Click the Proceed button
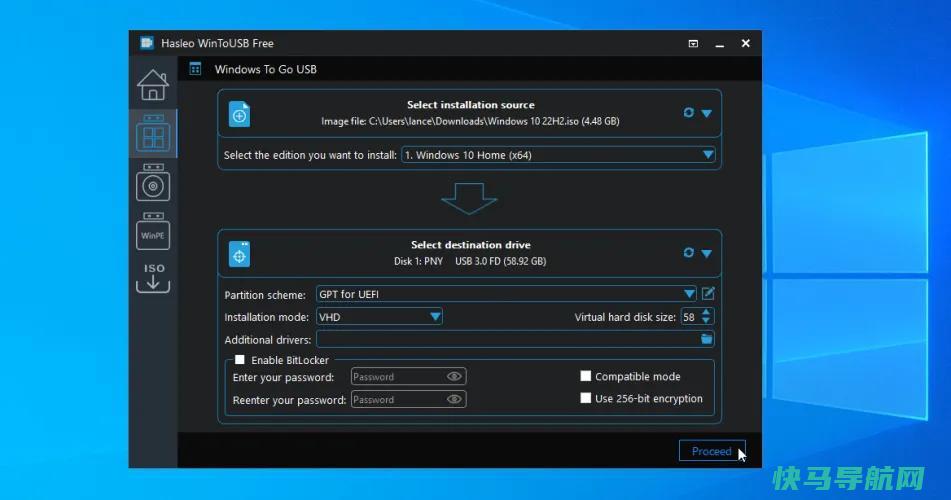Viewport: 951px width, 500px height. [712, 451]
